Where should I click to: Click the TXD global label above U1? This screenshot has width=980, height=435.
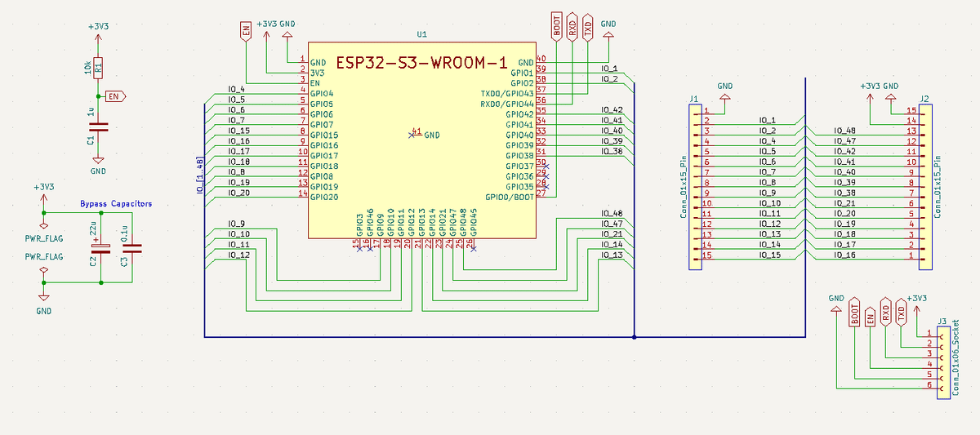point(588,26)
